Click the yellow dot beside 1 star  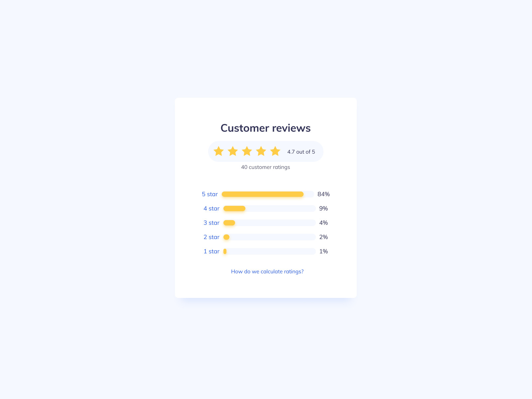(x=225, y=251)
